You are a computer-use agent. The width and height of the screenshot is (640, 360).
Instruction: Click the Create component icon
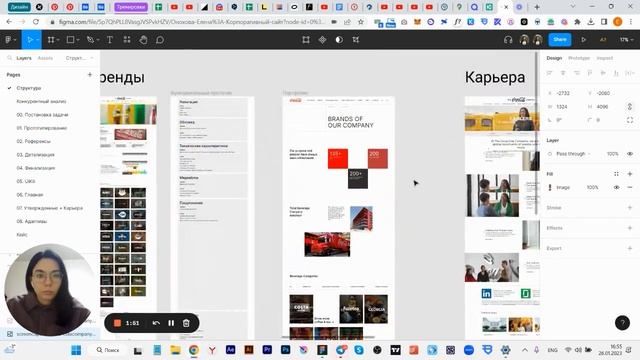pos(322,40)
